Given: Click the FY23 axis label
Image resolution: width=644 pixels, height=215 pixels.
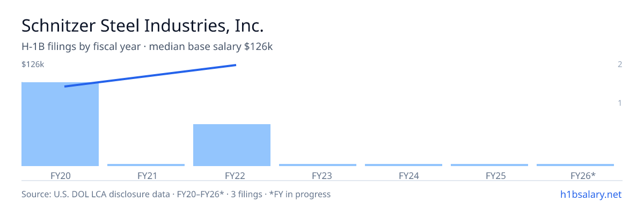Looking at the screenshot, I should point(318,175).
